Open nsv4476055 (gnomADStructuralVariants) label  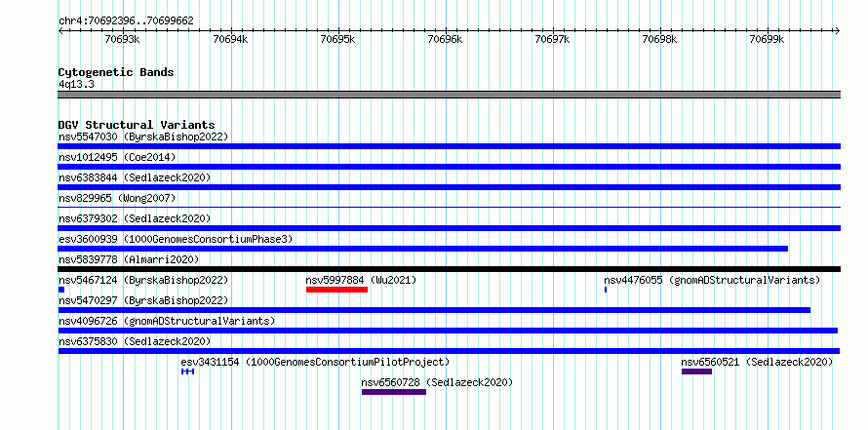tap(712, 280)
